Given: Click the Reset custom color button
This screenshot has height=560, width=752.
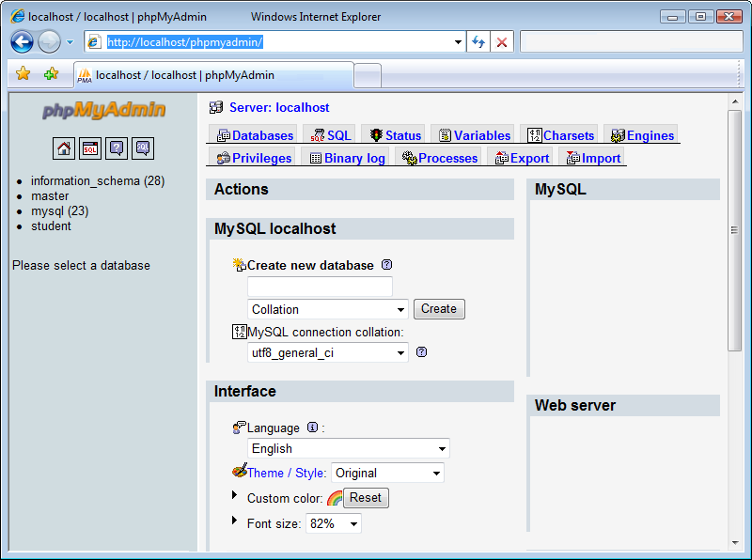Looking at the screenshot, I should coord(366,498).
